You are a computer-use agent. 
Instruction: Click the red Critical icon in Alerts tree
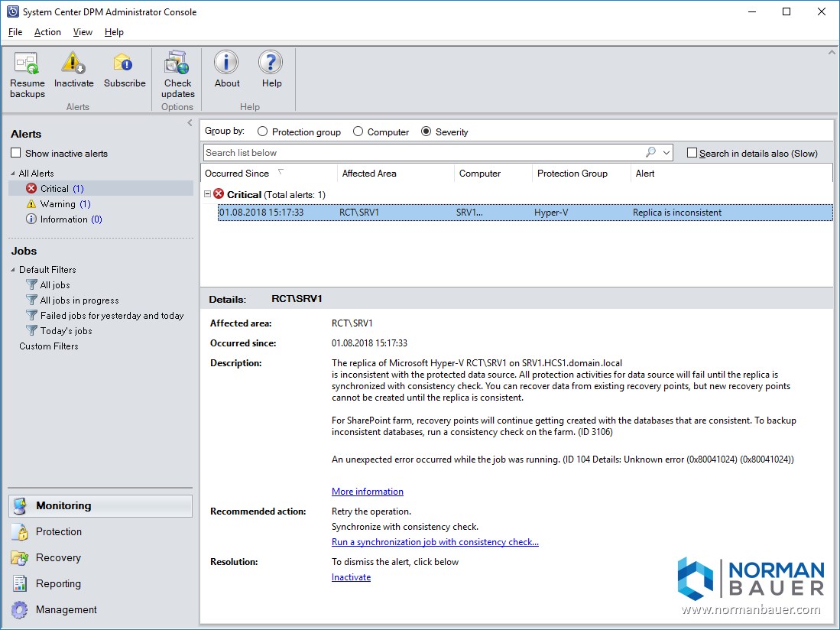31,188
